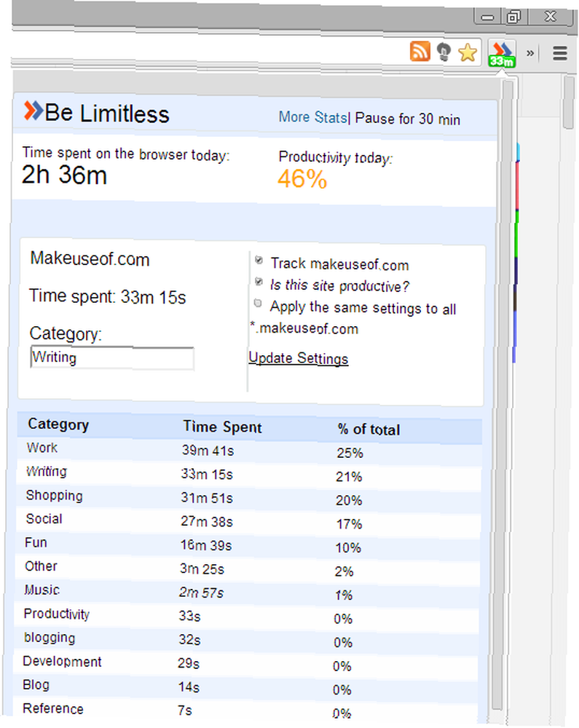
Task: Toggle Is this site productive checkbox
Action: (x=259, y=281)
